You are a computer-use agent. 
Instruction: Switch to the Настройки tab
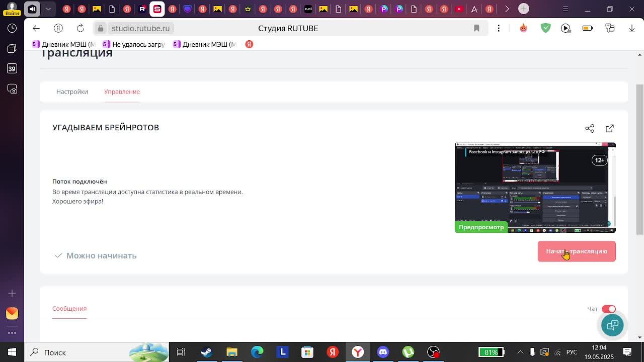point(72,92)
